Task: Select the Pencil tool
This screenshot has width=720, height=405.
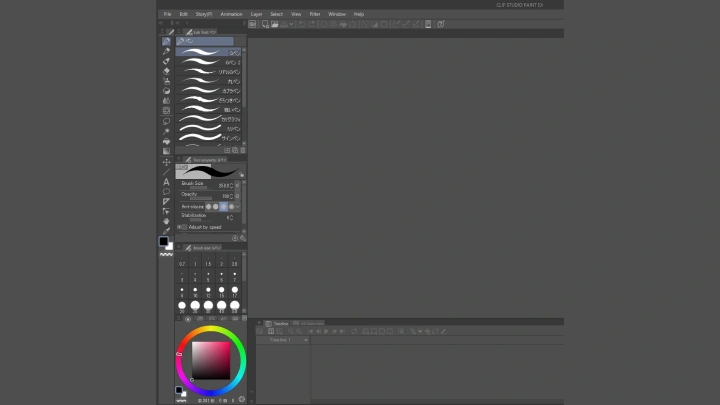Action: 166,51
